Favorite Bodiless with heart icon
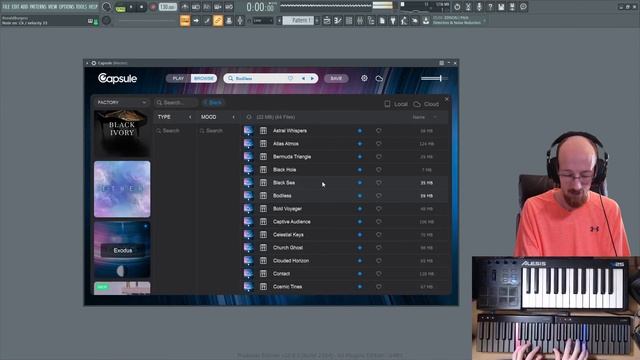Viewport: 640px width, 360px height. click(x=379, y=196)
